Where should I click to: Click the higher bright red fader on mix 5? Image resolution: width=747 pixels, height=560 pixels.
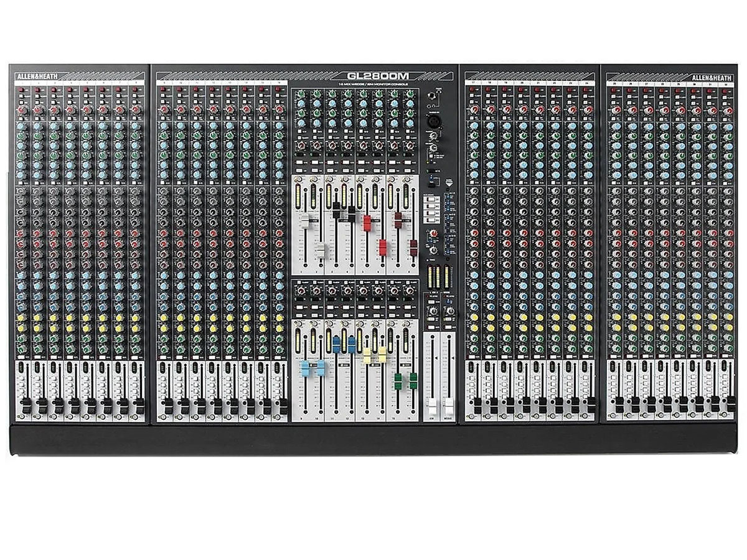(x=367, y=223)
